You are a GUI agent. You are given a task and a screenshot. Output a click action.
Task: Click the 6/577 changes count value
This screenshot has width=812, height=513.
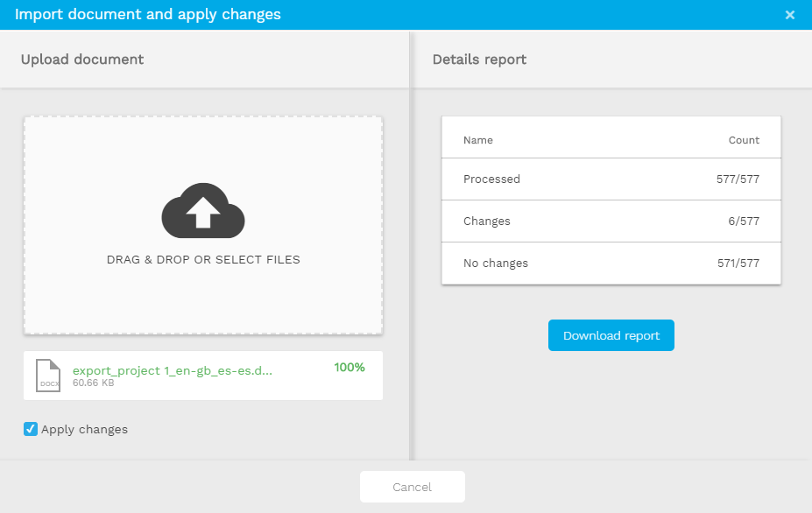tap(743, 221)
